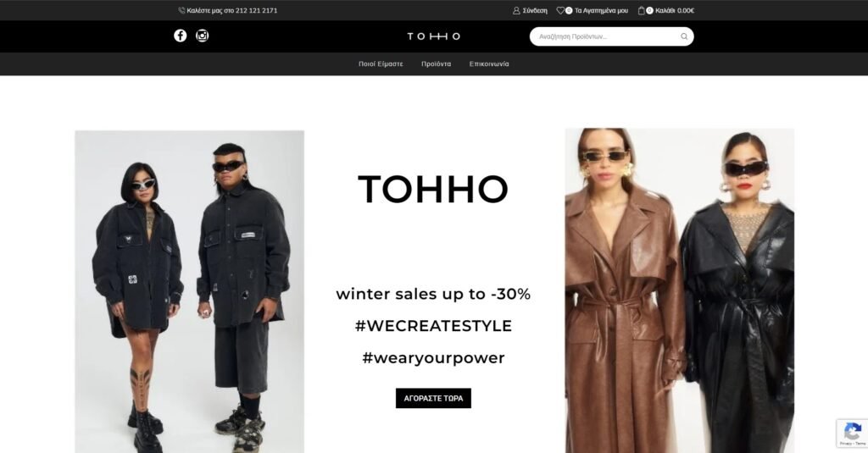
Task: Open the Προϊόντα menu item
Action: (437, 64)
